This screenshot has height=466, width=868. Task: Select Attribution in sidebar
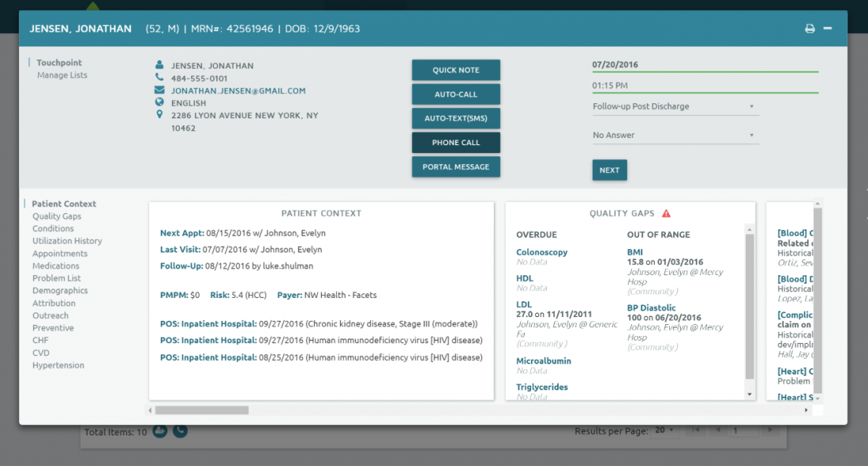[54, 303]
